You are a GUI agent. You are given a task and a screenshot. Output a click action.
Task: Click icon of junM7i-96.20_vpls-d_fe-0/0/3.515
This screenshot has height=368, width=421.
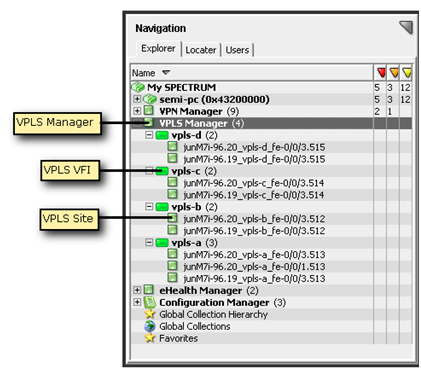coord(172,146)
